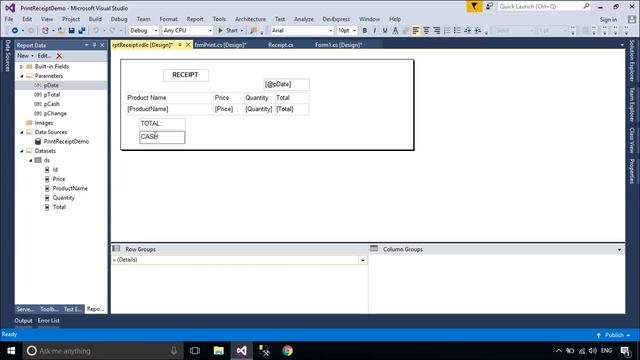Select the ProductName dataset field

(70, 189)
